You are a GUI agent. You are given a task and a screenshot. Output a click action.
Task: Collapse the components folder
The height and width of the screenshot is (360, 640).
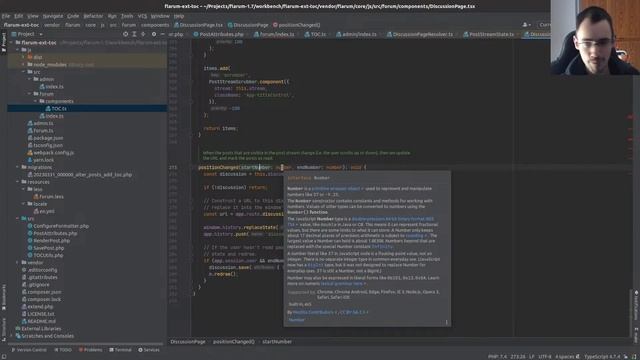click(36, 101)
